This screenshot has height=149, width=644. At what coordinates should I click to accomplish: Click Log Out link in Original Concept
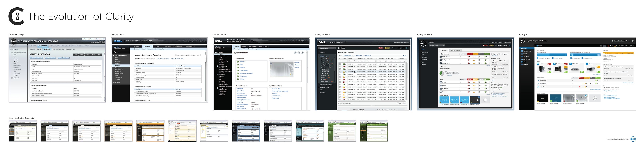[103, 39]
